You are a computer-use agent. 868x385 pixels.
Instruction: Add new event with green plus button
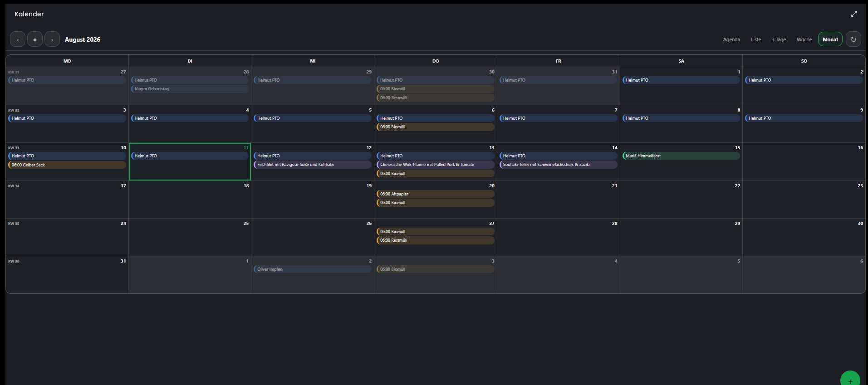(850, 380)
